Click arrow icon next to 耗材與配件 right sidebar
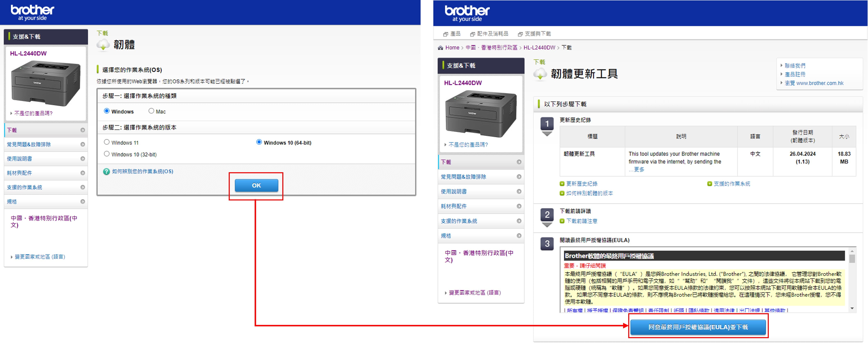Screen dimensions: 868x350 tap(519, 206)
